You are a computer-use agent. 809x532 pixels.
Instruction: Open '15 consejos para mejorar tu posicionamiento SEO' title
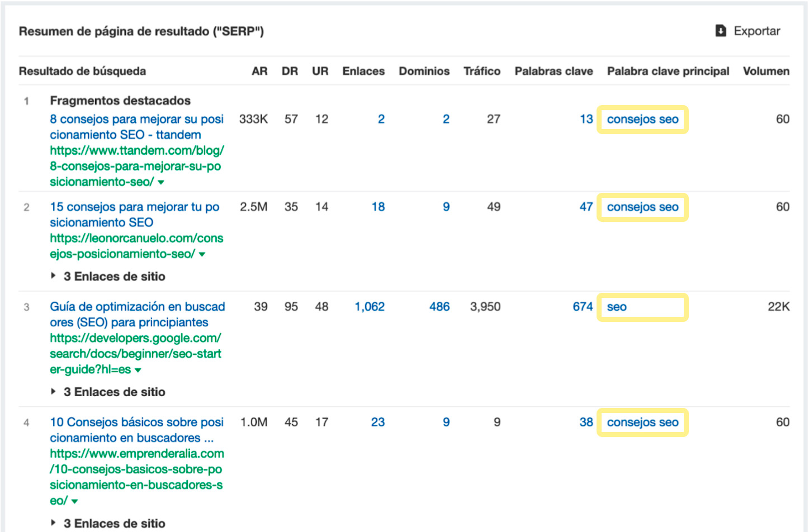click(135, 215)
